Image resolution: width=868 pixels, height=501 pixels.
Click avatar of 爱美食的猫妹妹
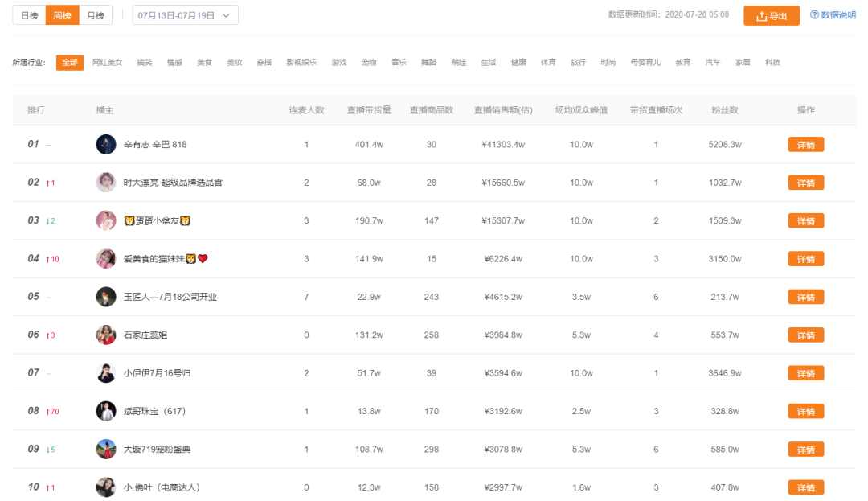[106, 259]
